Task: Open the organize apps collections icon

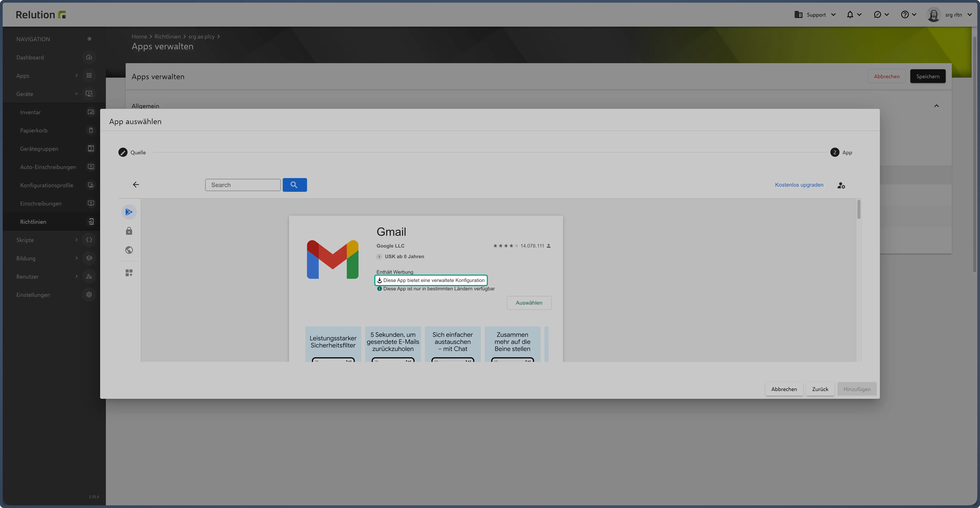Action: (x=129, y=273)
